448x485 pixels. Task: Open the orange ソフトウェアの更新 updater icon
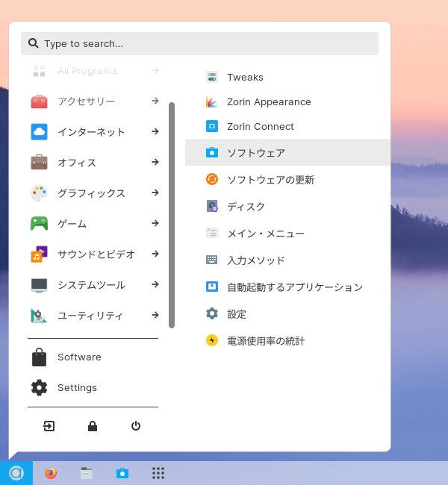coord(212,179)
